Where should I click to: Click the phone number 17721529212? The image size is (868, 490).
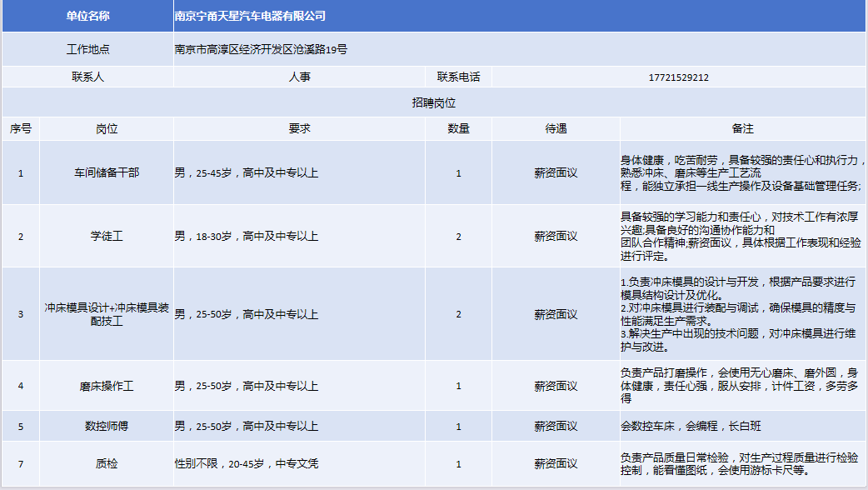click(x=678, y=77)
